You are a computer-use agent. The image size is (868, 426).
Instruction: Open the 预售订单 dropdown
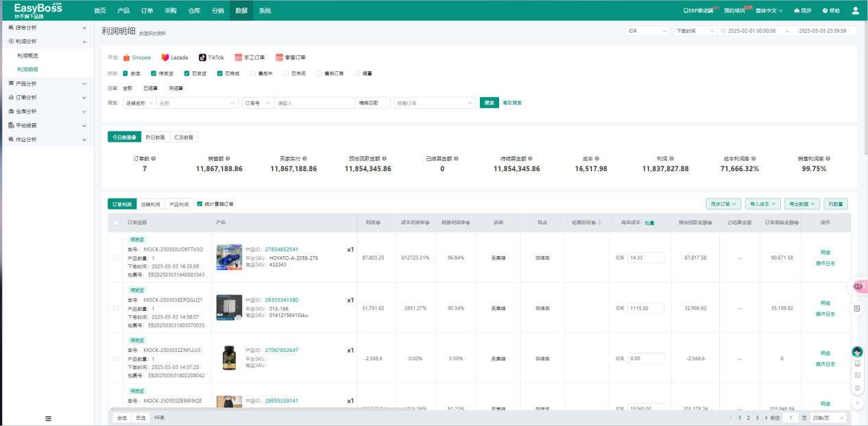click(435, 103)
